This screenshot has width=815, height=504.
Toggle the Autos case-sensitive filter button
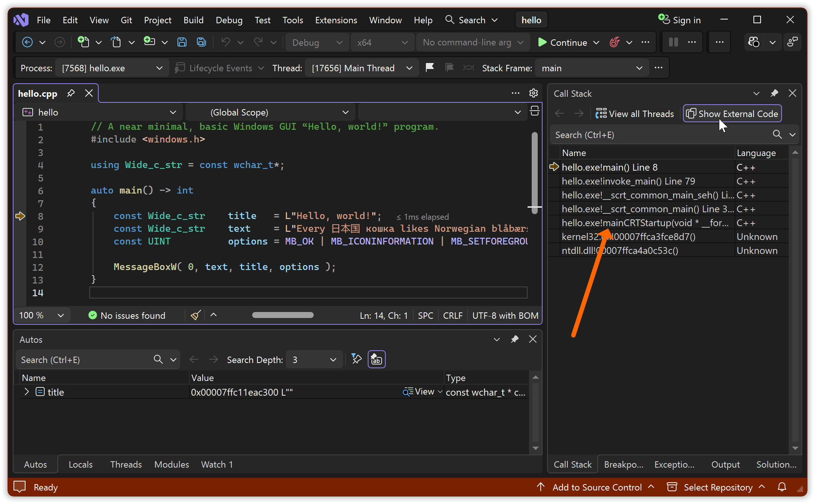coord(376,360)
